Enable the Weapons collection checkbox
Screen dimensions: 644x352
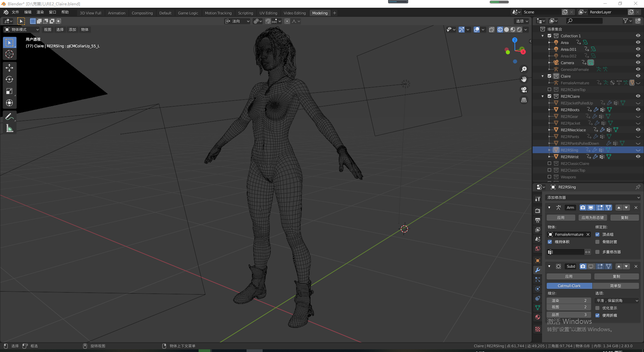point(549,177)
